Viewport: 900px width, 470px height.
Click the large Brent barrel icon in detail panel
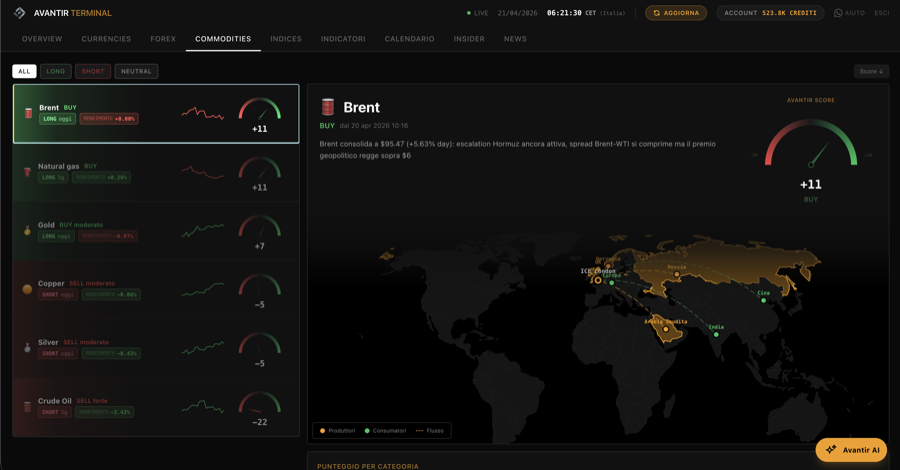click(328, 107)
